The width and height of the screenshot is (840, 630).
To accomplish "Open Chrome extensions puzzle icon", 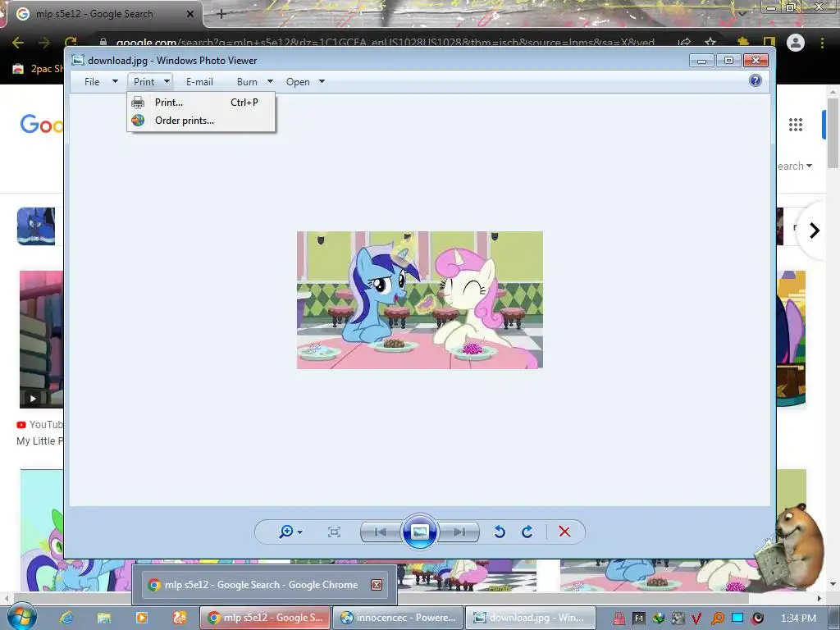I will click(x=743, y=43).
